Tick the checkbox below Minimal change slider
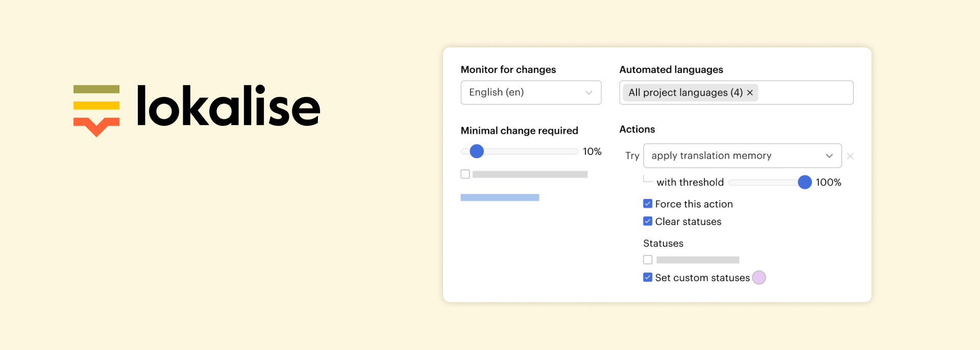980x350 pixels. click(465, 174)
